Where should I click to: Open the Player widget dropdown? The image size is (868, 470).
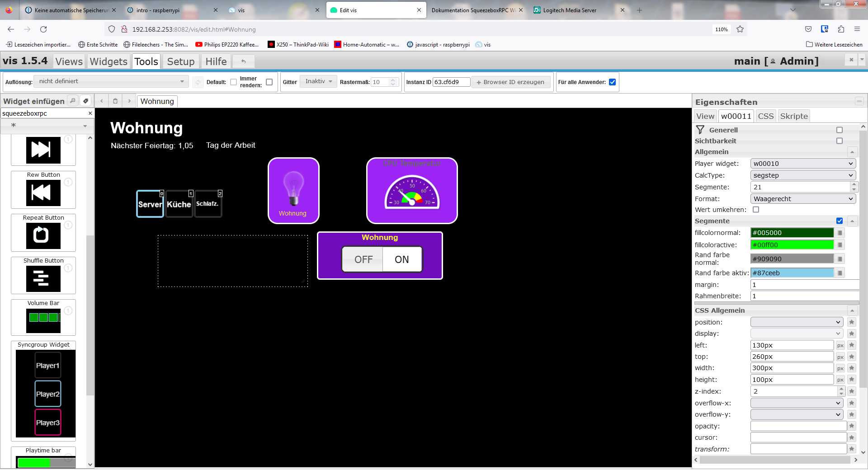803,164
